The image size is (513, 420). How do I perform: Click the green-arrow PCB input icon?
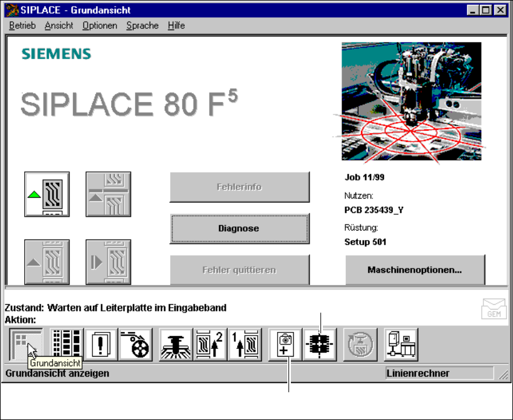coord(47,194)
